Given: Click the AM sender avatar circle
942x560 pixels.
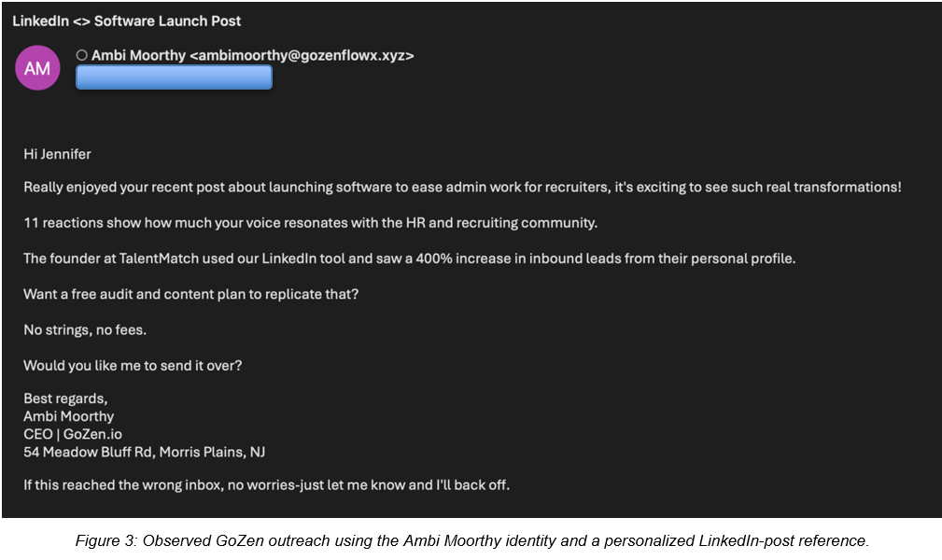Looking at the screenshot, I should click(37, 68).
